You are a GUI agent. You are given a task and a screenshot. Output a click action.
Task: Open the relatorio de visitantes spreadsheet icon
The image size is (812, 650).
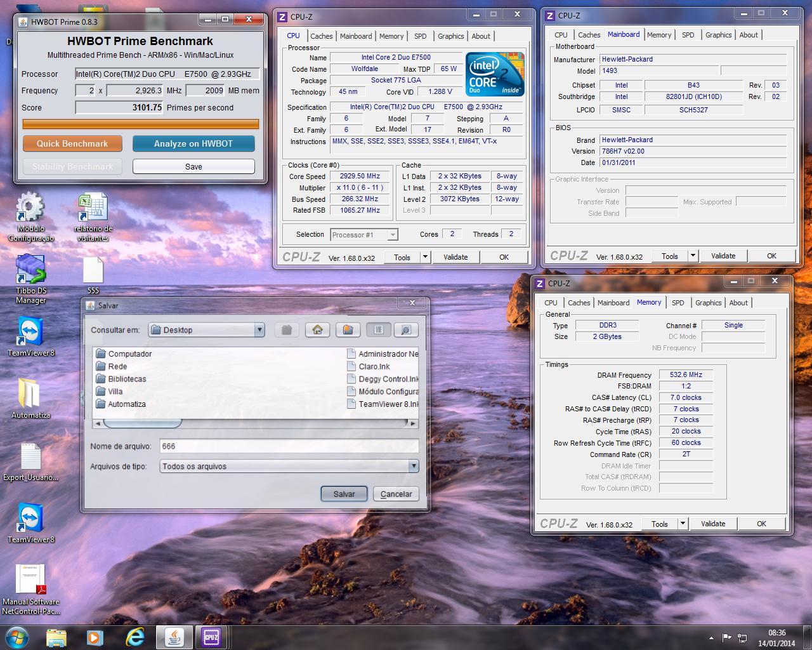93,218
